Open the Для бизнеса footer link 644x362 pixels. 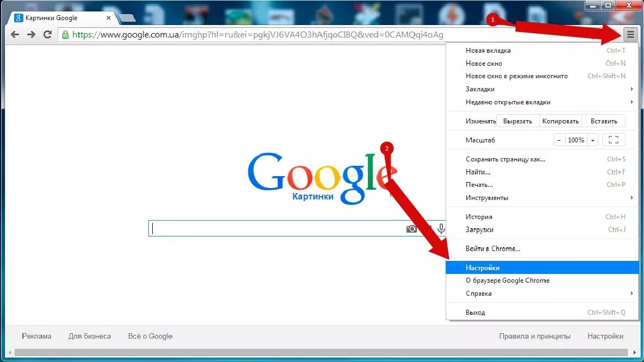click(90, 336)
